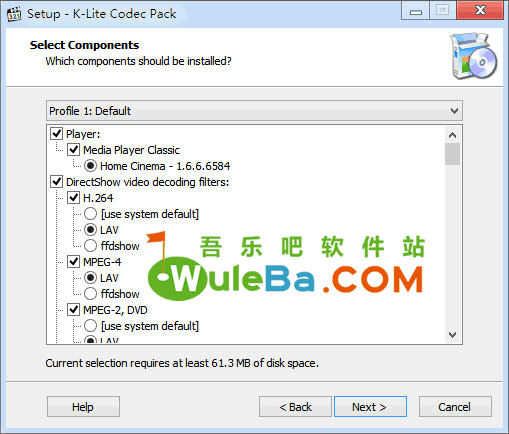Close the K-Lite Codec Pack setup window
509x434 pixels.
[x=480, y=10]
